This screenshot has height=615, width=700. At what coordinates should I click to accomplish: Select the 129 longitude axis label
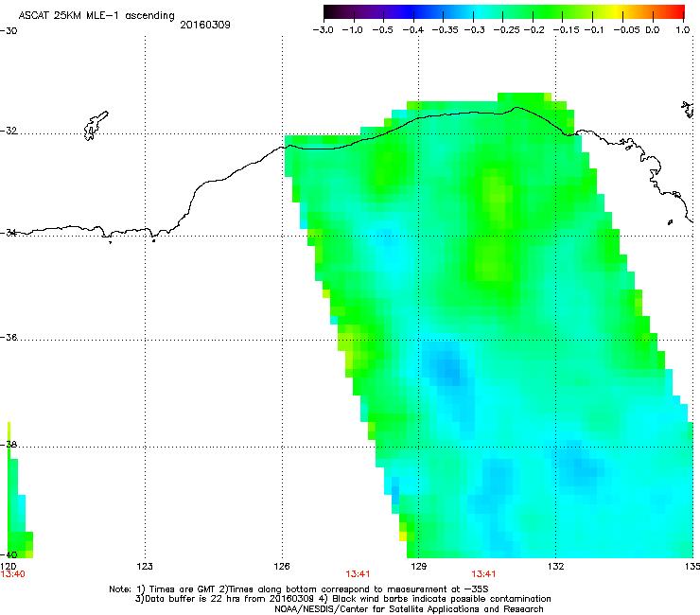coord(418,567)
